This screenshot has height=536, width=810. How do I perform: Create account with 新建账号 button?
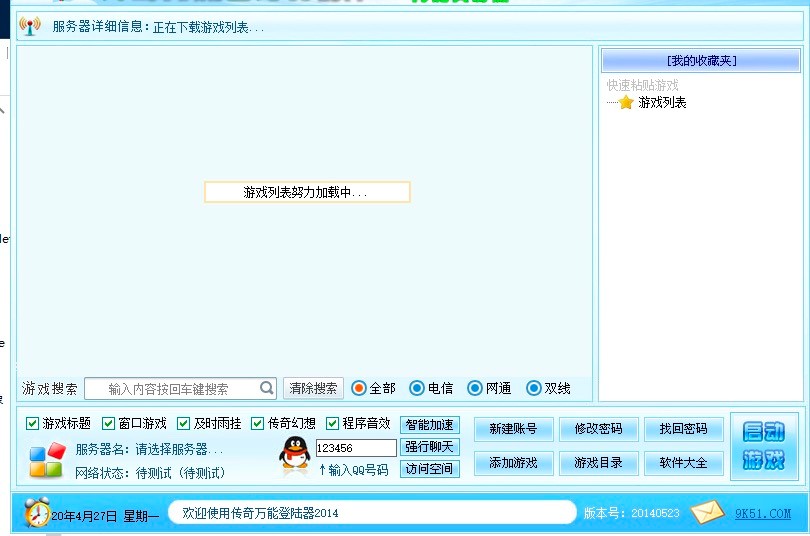[513, 429]
